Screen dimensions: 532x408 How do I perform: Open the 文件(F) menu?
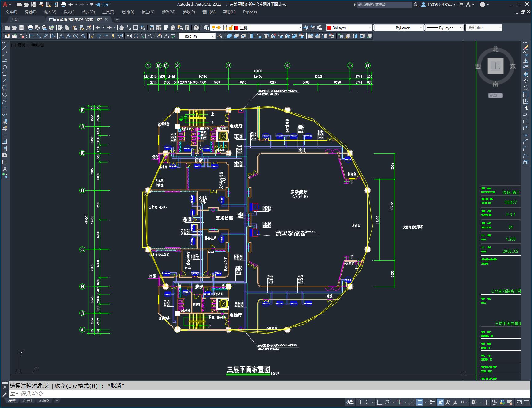pyautogui.click(x=11, y=12)
